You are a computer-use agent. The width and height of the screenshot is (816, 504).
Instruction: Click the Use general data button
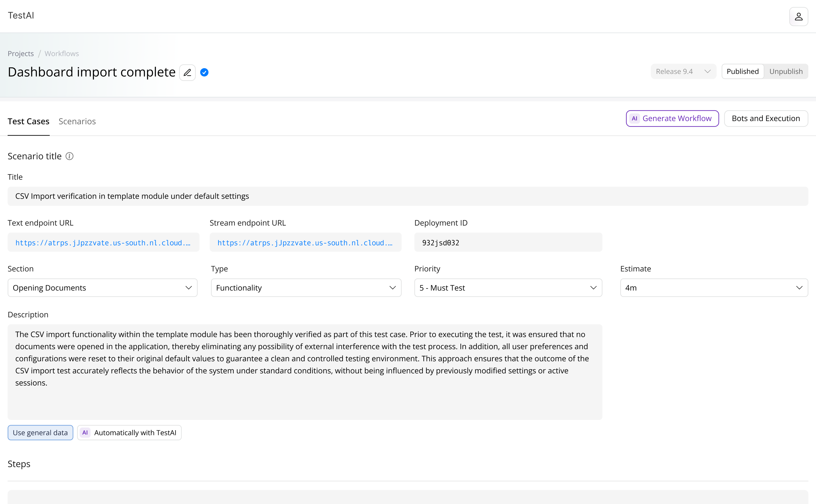pyautogui.click(x=40, y=432)
